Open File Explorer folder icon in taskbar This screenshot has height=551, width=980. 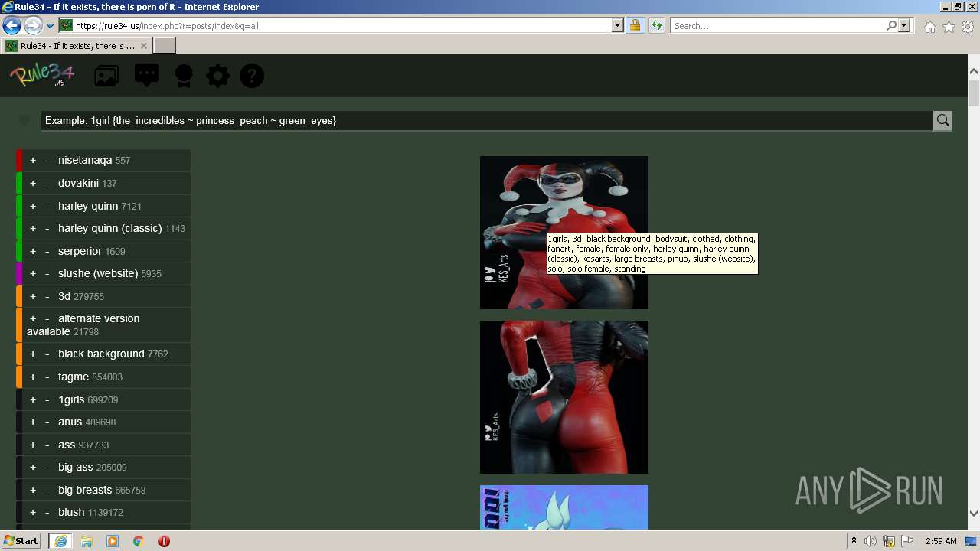coord(87,541)
